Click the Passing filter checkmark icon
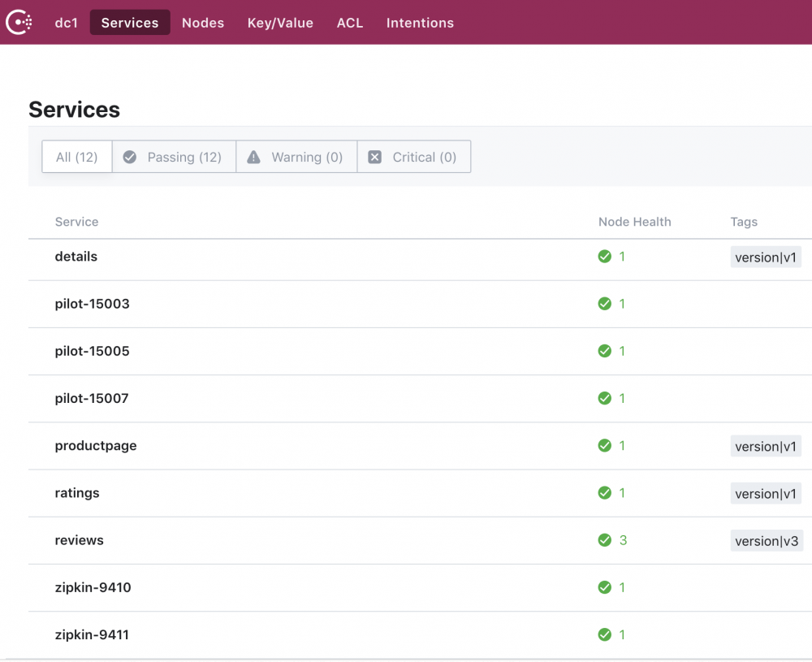Screen dimensions: 812x662 pos(130,158)
